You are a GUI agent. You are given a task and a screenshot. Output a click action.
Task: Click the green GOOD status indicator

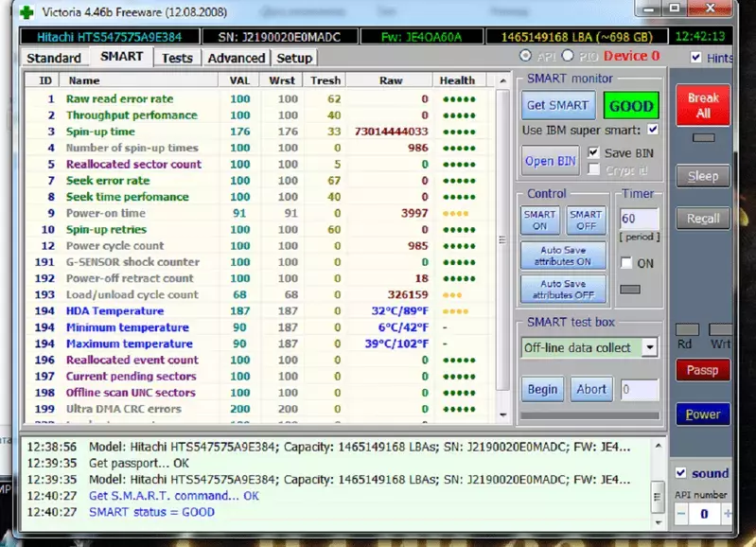coord(631,106)
